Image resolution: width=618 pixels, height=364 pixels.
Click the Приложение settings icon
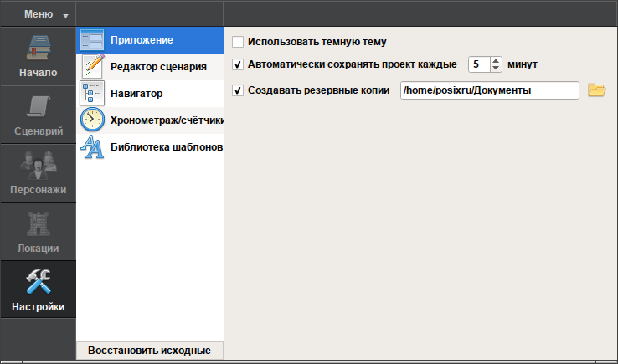(x=92, y=40)
